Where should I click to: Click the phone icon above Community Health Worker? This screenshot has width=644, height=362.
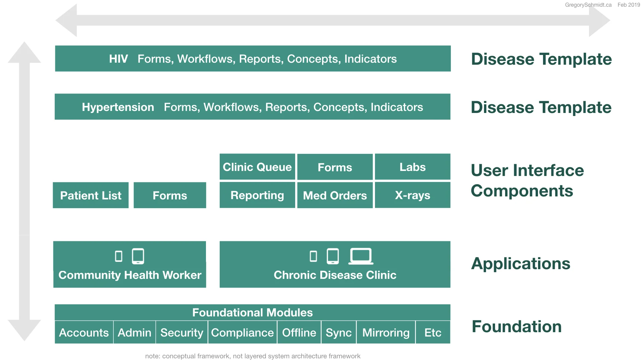[x=118, y=256]
